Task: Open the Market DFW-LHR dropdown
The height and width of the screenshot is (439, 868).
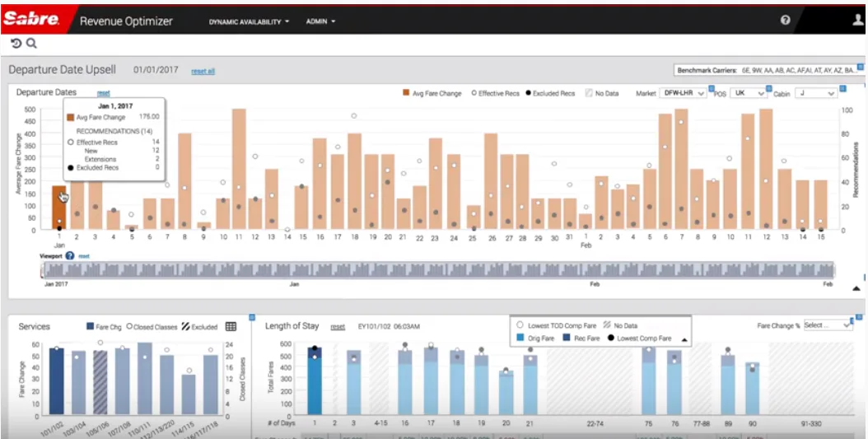Action: point(683,94)
